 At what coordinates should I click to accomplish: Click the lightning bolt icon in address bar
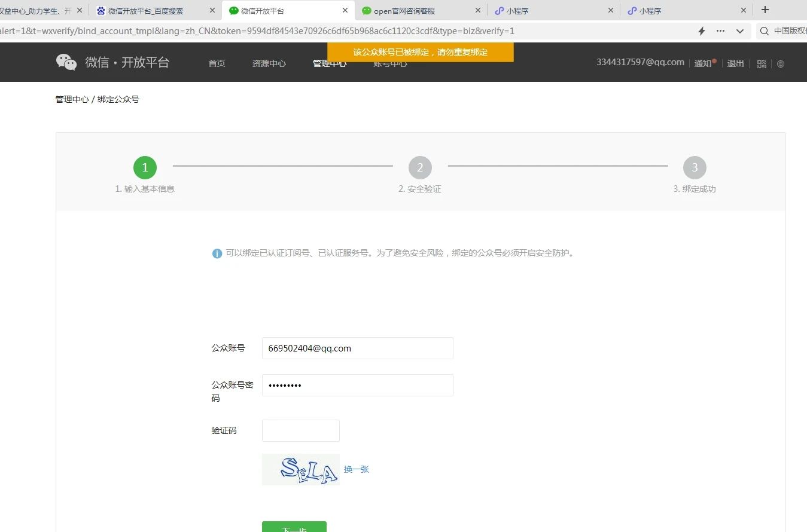[702, 31]
